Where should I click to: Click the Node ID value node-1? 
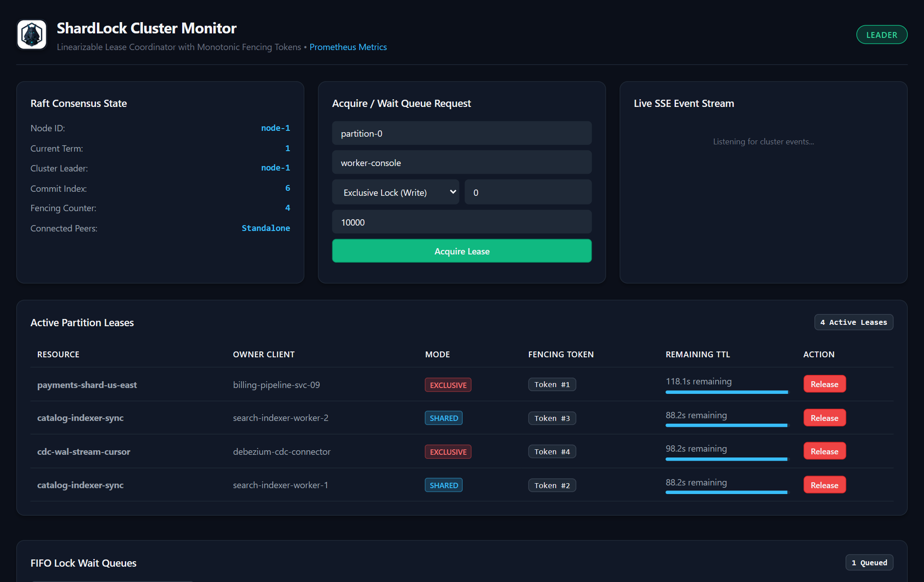276,128
